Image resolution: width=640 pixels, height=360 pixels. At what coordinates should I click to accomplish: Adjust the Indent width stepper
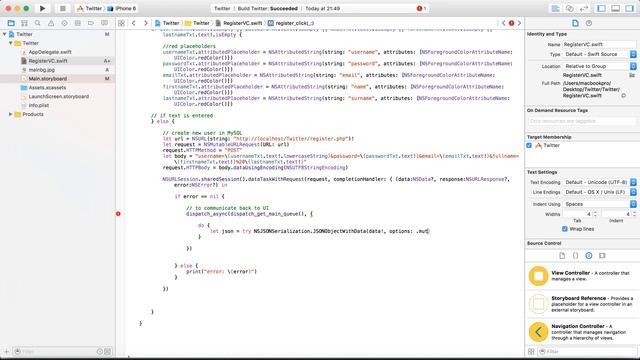click(x=635, y=214)
